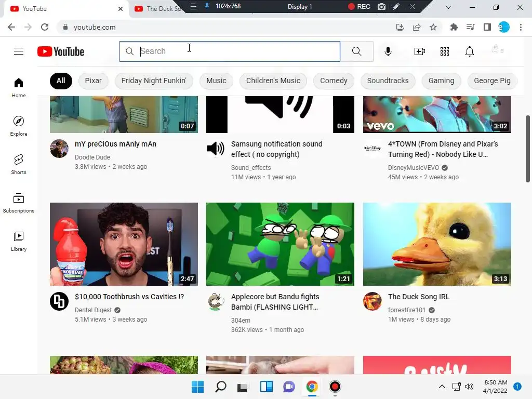The image size is (532, 399).
Task: Select the All filter chip
Action: point(61,81)
